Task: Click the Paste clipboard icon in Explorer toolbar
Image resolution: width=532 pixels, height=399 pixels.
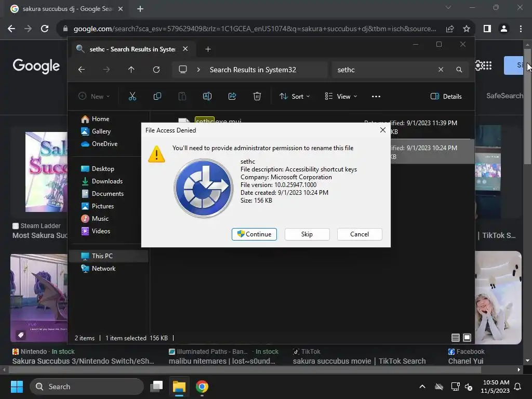Action: pos(182,96)
